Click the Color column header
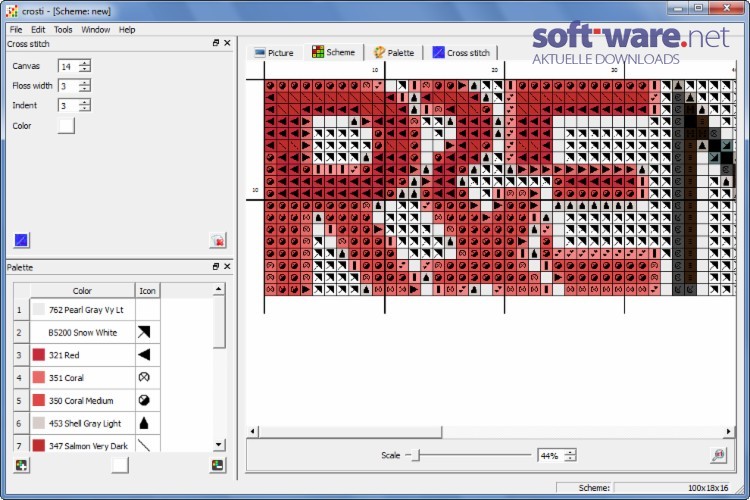 click(x=82, y=291)
